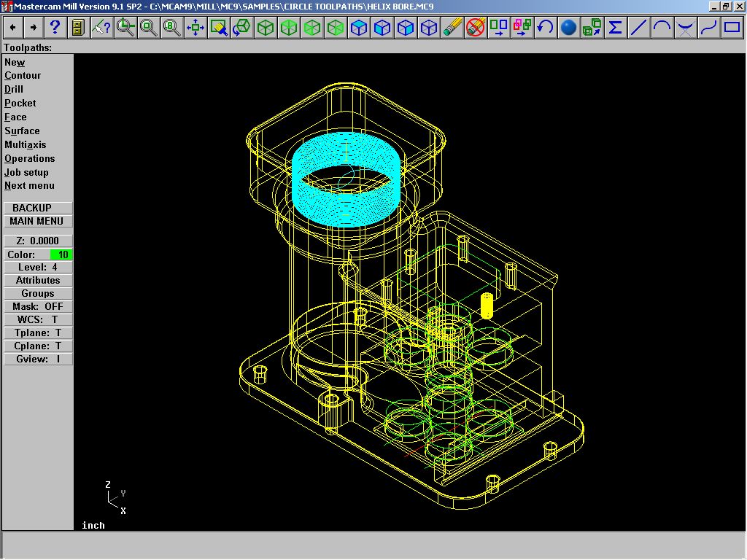Open the Attributes settings
Viewport: 747px width, 560px height.
pos(38,281)
